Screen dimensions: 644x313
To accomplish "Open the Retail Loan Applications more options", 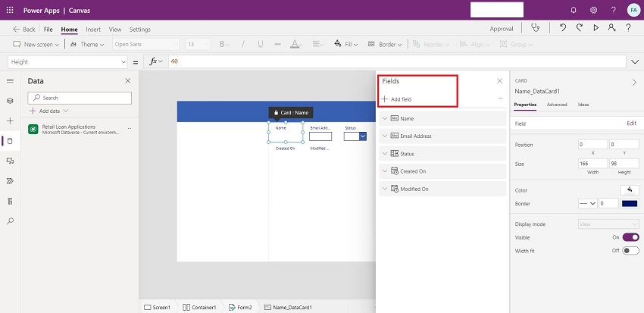I will [x=130, y=129].
